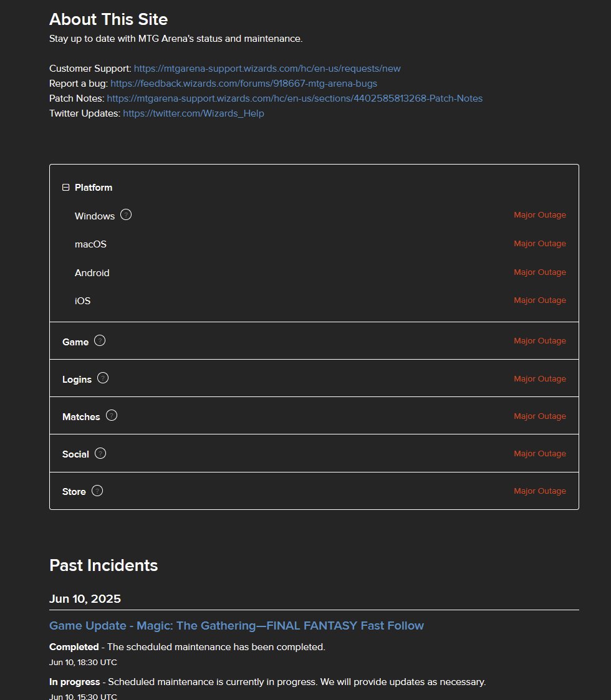
Task: Click the Matches component name
Action: click(81, 417)
